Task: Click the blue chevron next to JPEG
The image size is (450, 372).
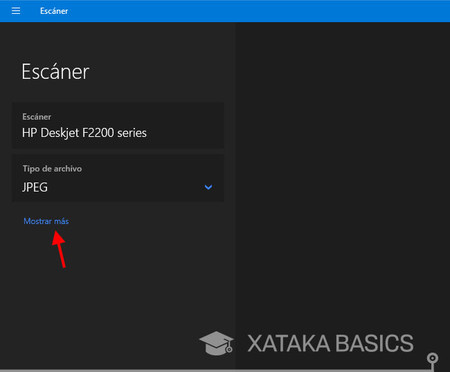Action: [208, 187]
